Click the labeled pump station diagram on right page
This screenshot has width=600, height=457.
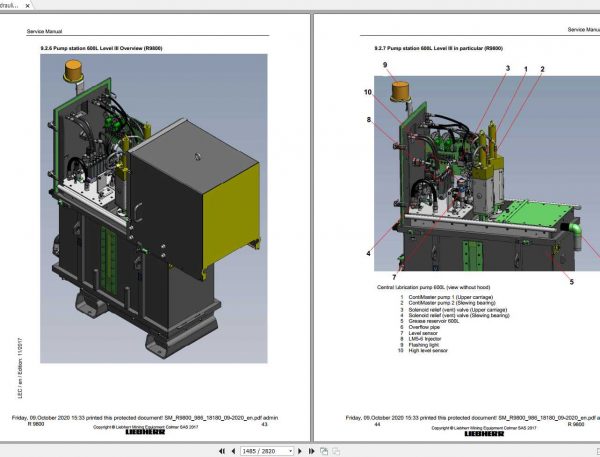(x=487, y=173)
